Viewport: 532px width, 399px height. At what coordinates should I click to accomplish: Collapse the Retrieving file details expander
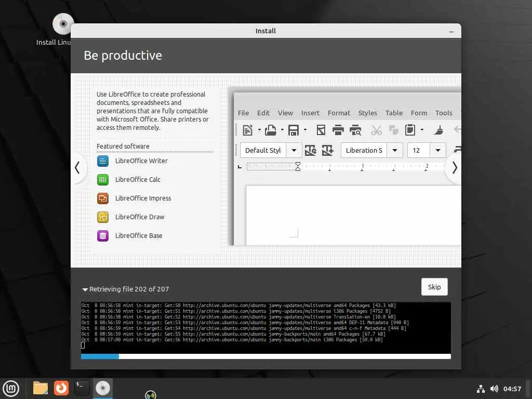point(85,289)
